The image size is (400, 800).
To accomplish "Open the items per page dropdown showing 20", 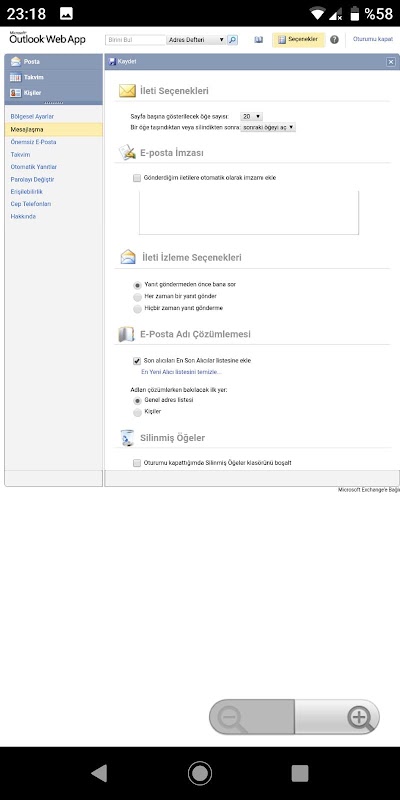I will [x=252, y=117].
